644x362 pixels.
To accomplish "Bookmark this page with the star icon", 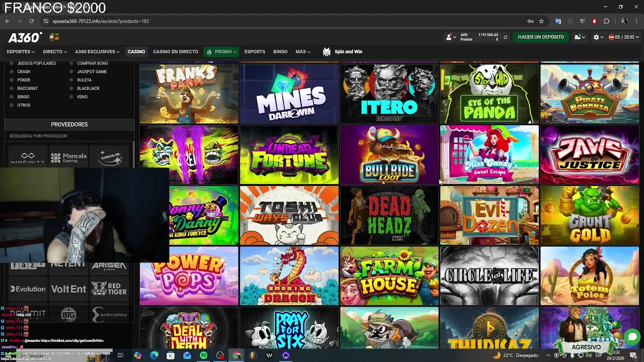I will 541,21.
